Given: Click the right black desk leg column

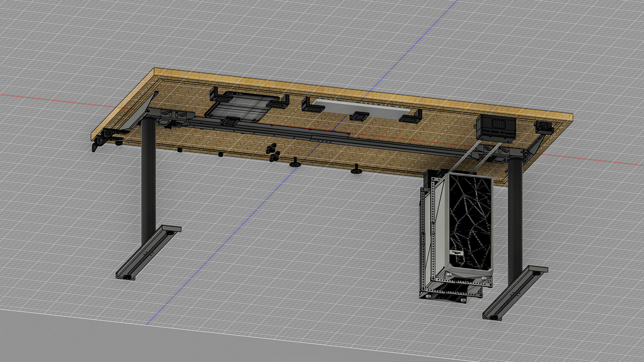Looking at the screenshot, I should [x=515, y=221].
